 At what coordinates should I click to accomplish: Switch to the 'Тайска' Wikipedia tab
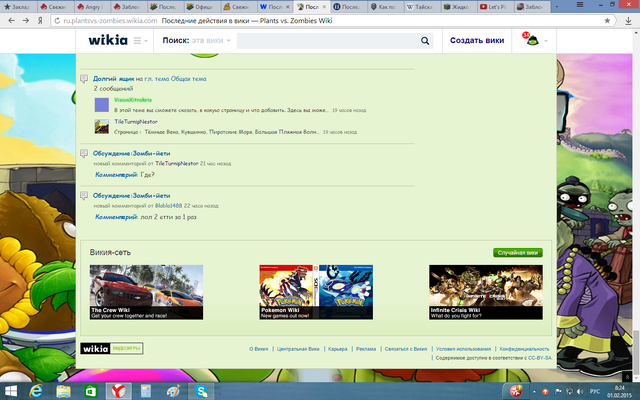(x=422, y=7)
